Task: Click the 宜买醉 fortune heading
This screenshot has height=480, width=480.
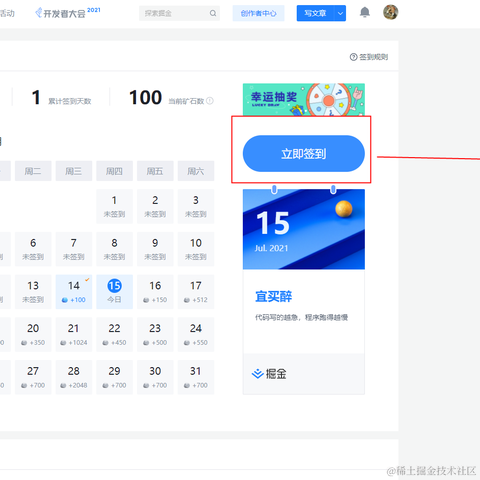Action: pos(274,296)
